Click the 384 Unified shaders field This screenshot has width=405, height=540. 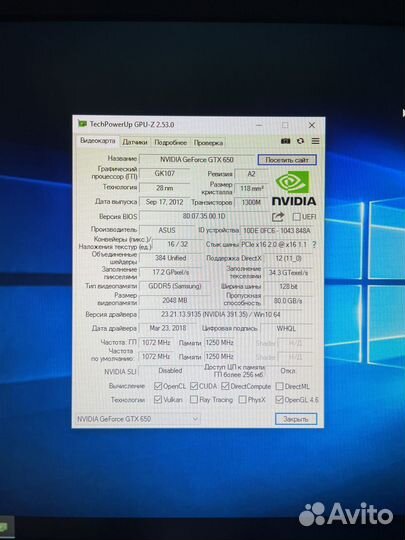pos(170,258)
